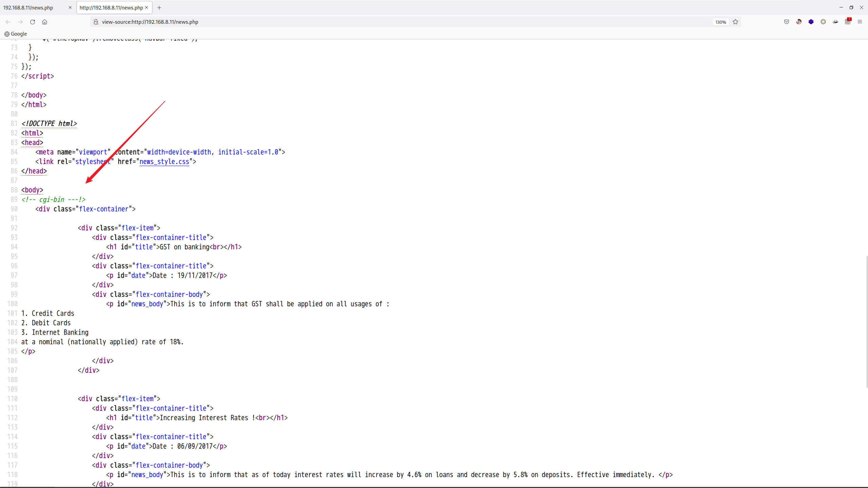Click the Increasing Interest Rates ! heading text
The image size is (868, 488).
207,418
